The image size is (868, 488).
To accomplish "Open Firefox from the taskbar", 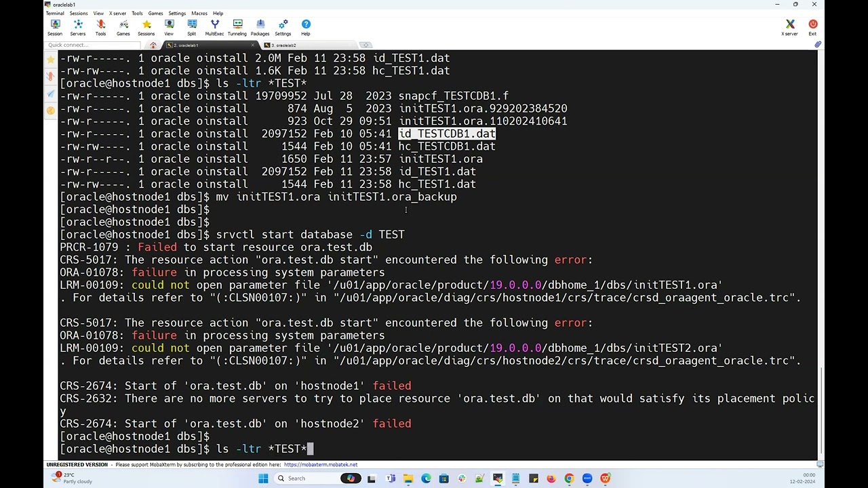I will click(551, 479).
